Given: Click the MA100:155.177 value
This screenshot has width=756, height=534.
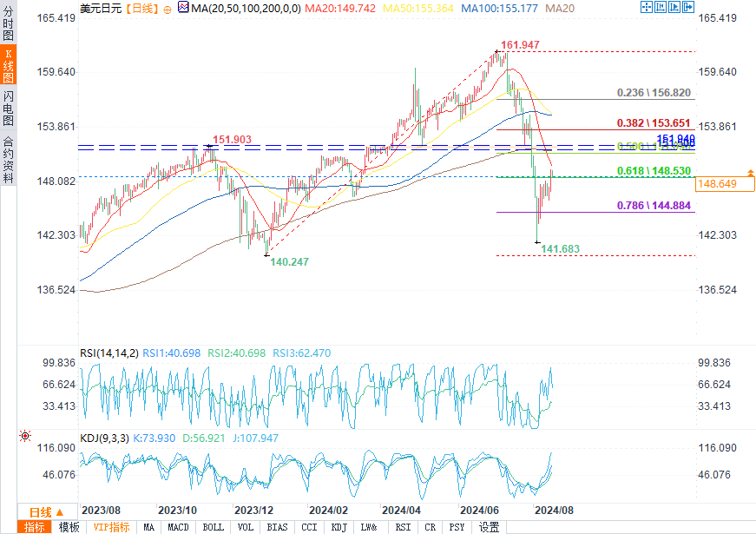Looking at the screenshot, I should 499,8.
